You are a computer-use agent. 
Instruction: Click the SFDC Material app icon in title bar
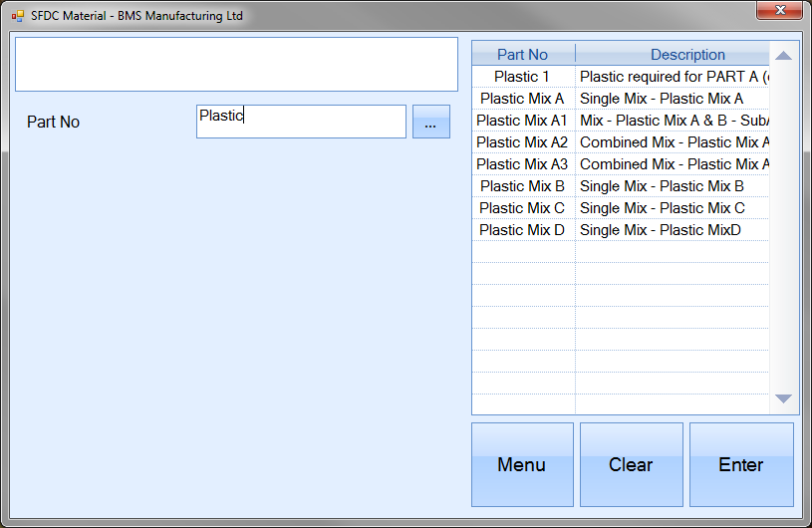(x=17, y=16)
